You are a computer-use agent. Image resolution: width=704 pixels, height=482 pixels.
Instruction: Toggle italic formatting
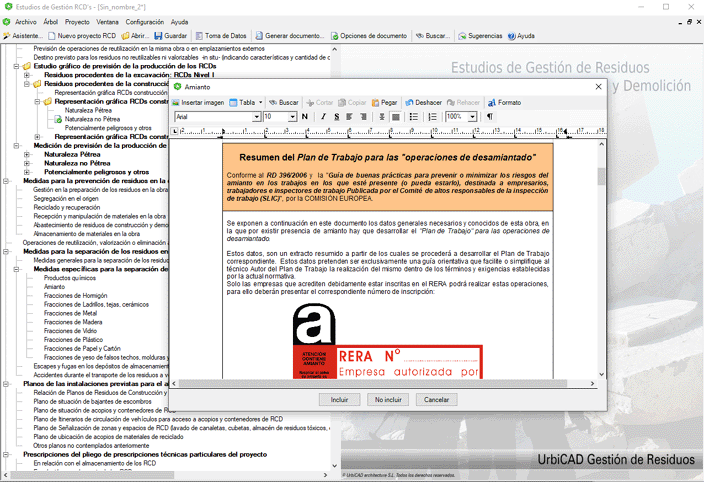[x=323, y=117]
